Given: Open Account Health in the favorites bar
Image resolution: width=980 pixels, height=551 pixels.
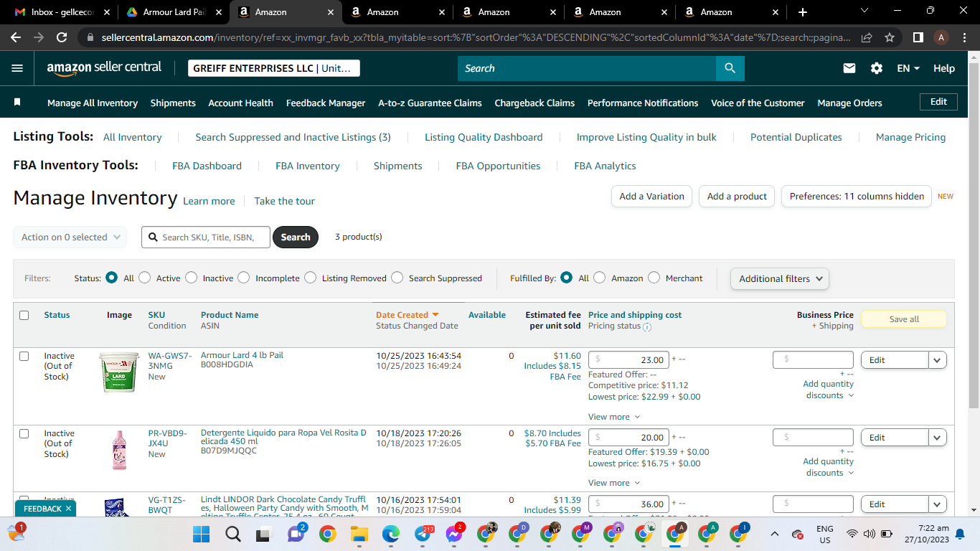Looking at the screenshot, I should pyautogui.click(x=240, y=103).
